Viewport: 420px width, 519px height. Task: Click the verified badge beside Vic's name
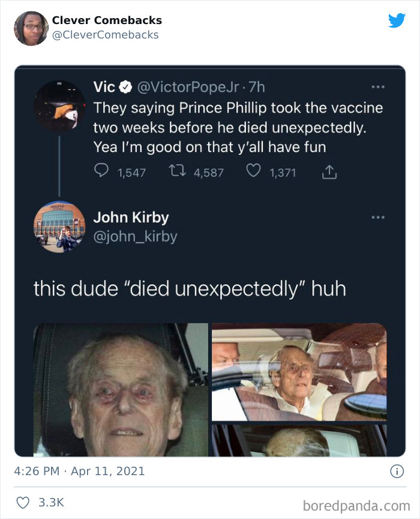point(124,86)
